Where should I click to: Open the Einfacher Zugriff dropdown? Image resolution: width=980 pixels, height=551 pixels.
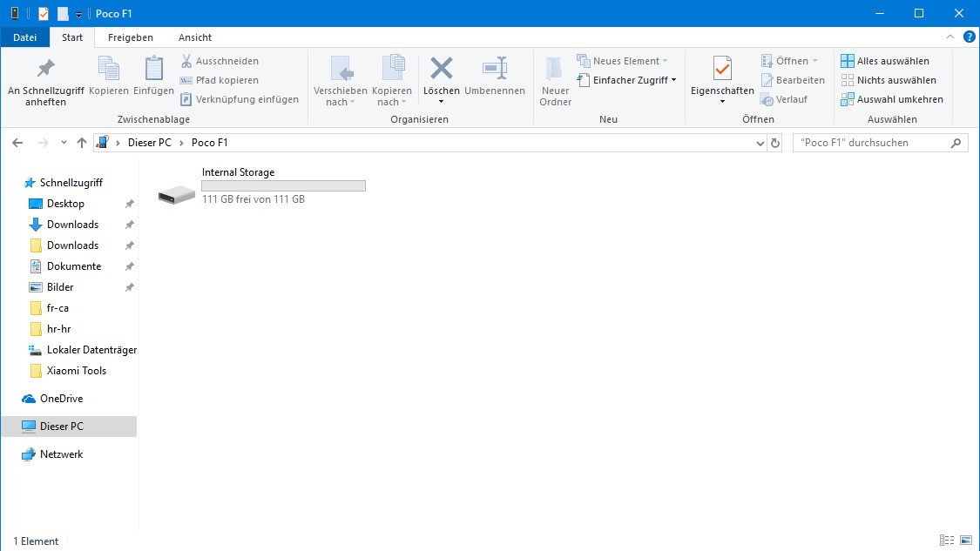[627, 80]
